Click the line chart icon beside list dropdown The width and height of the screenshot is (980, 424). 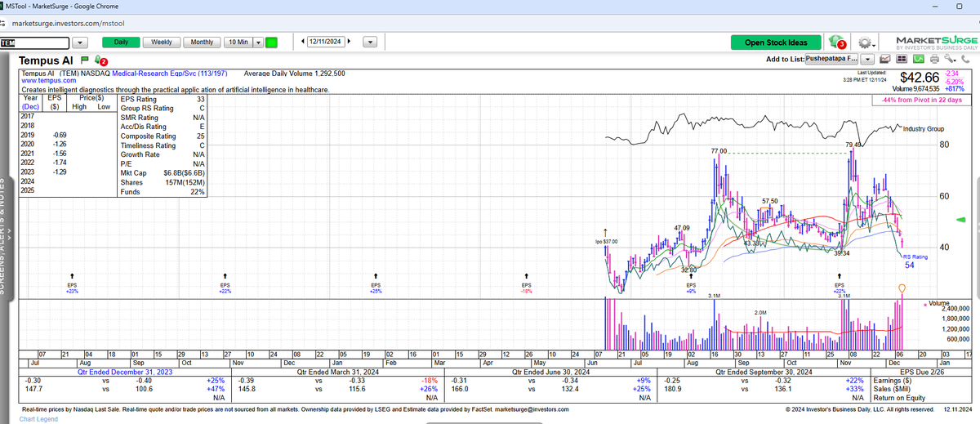886,60
